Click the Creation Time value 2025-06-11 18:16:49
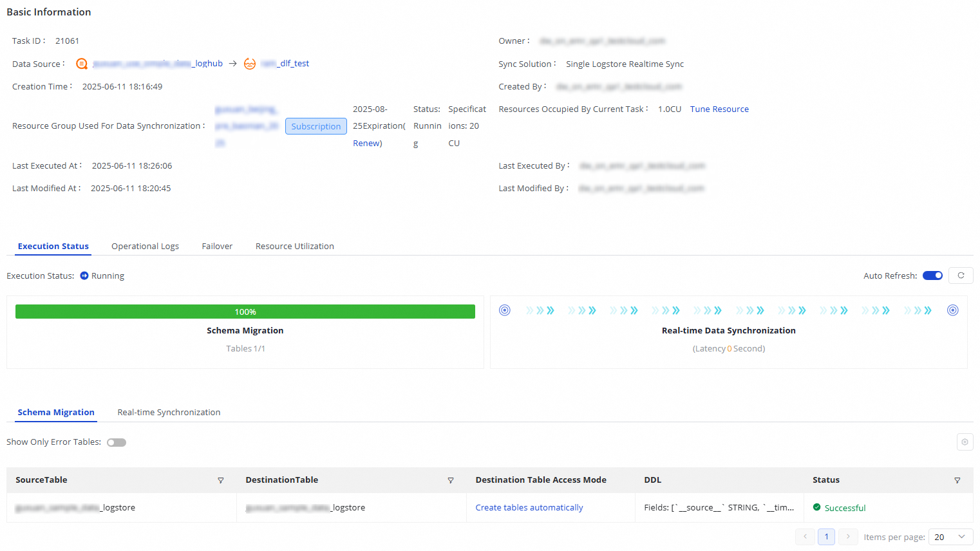Image resolution: width=980 pixels, height=551 pixels. pyautogui.click(x=122, y=86)
